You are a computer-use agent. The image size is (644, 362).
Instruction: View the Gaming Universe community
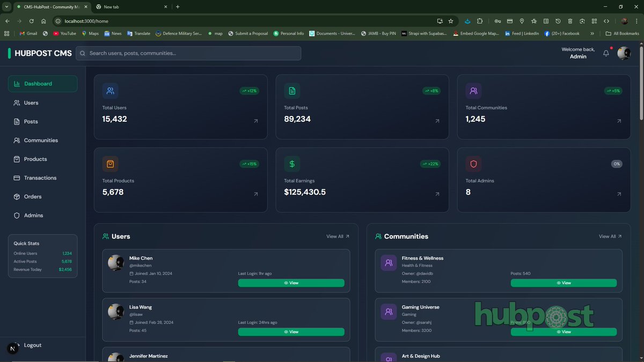[x=563, y=332]
